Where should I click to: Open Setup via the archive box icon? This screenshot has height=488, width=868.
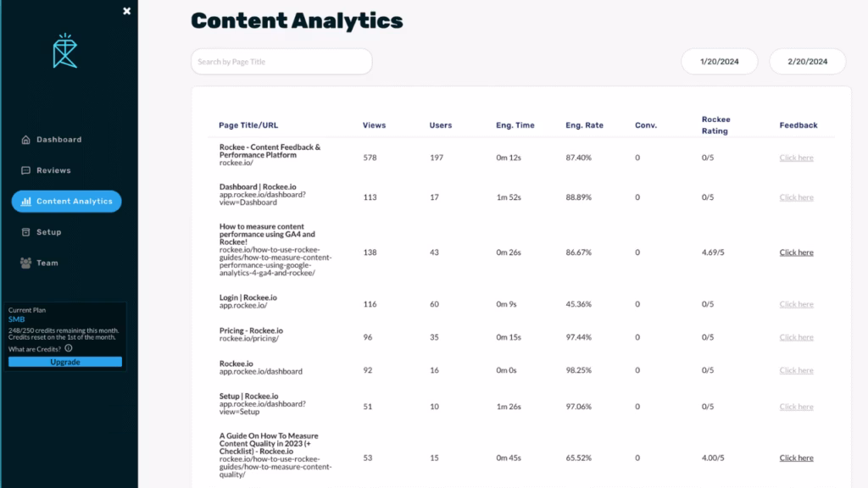point(26,232)
